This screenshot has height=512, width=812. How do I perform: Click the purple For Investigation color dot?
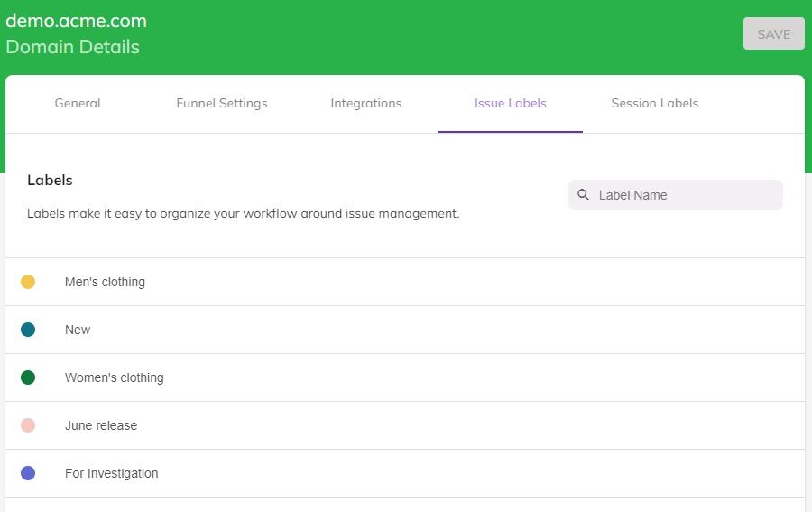28,473
